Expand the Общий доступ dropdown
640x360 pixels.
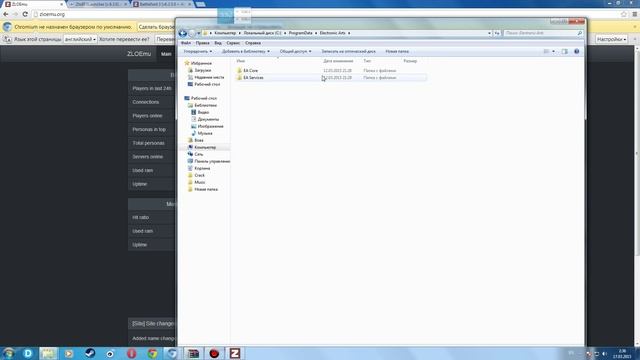coord(296,51)
